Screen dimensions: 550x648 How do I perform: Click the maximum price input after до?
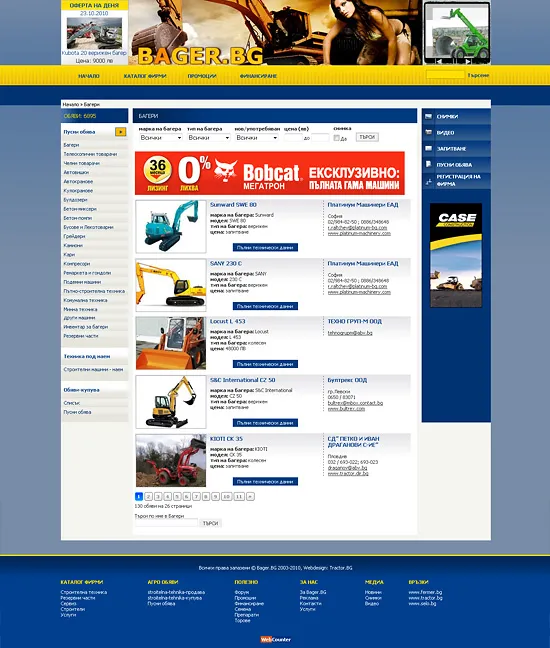point(320,138)
